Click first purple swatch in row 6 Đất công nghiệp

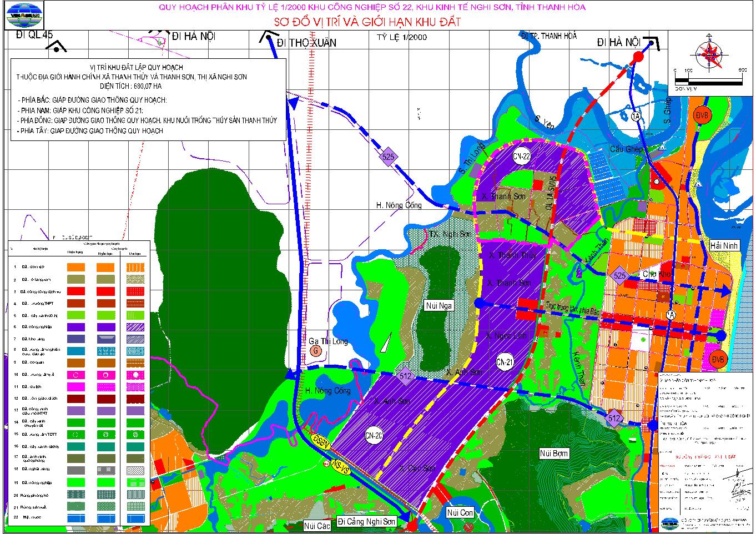tap(75, 327)
